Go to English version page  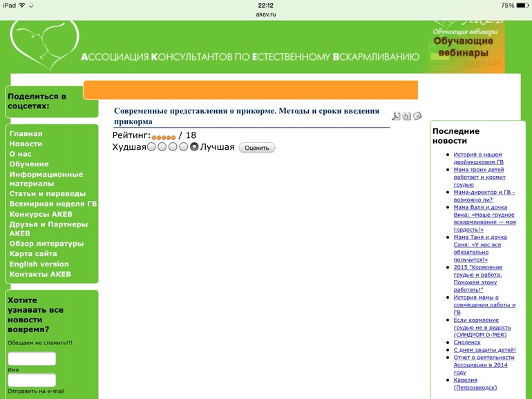(39, 264)
